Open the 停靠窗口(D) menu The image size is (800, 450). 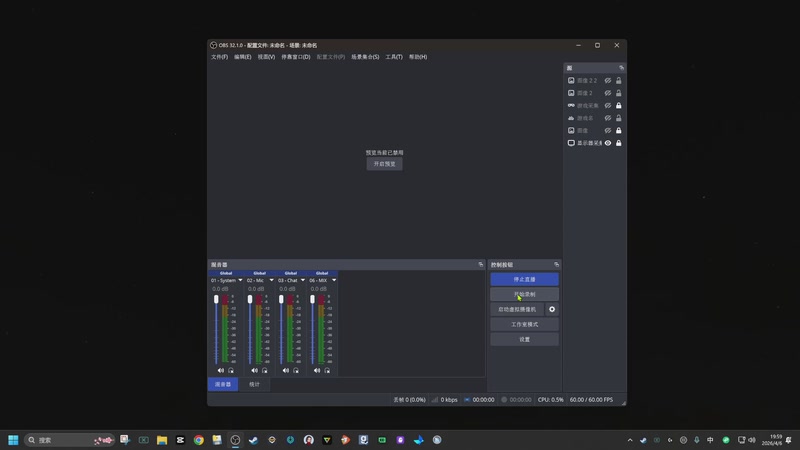click(x=296, y=57)
